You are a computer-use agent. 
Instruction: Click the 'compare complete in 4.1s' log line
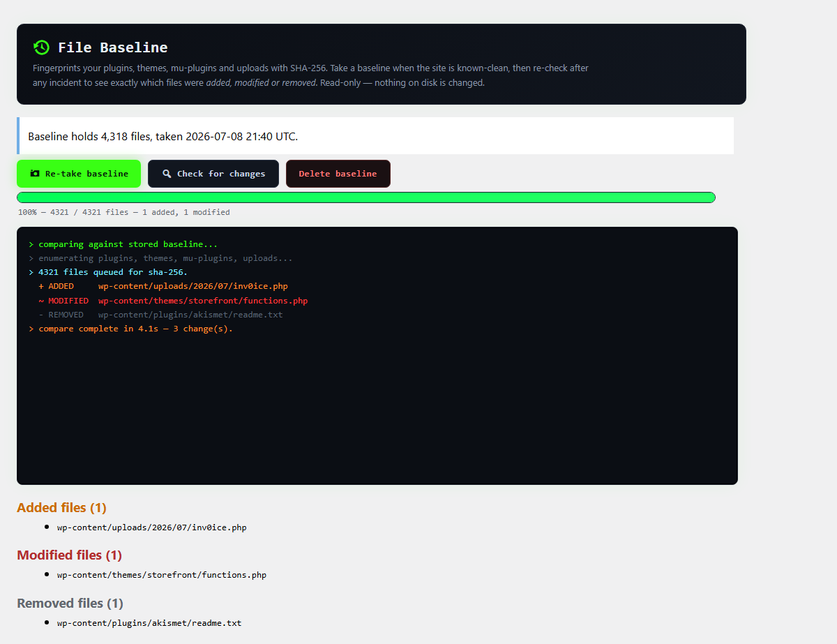130,329
